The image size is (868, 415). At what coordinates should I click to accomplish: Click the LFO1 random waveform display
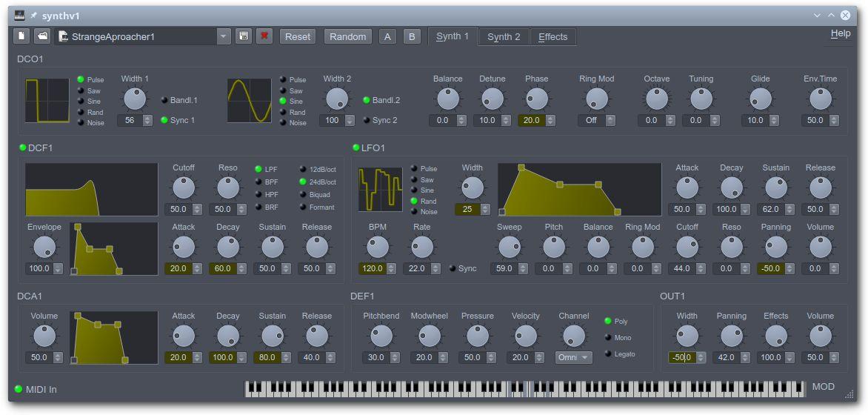click(x=380, y=190)
